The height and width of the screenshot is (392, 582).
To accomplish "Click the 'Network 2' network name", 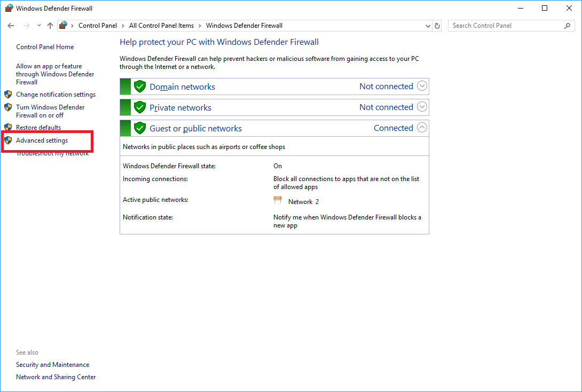I will (303, 201).
